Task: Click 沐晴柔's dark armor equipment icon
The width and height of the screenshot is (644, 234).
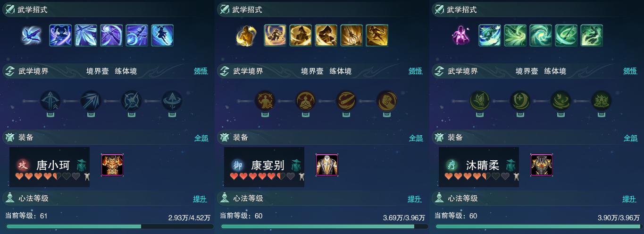Action: point(542,165)
